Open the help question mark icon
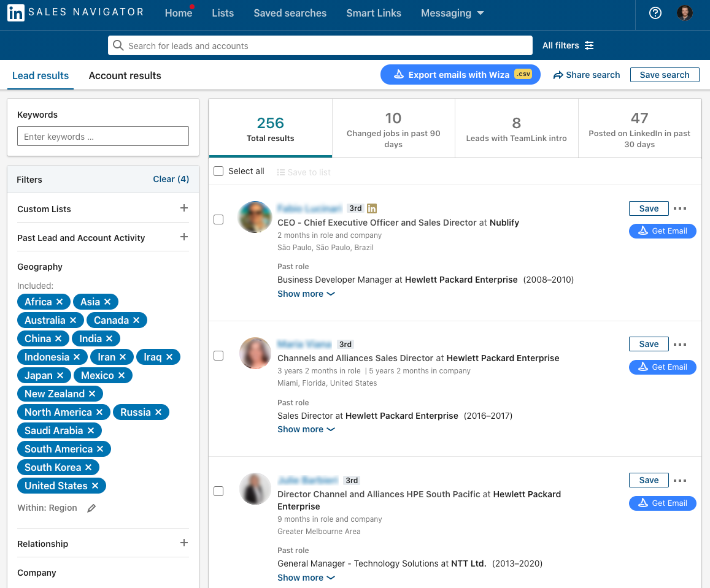Screen dimensions: 710x588 (x=655, y=13)
